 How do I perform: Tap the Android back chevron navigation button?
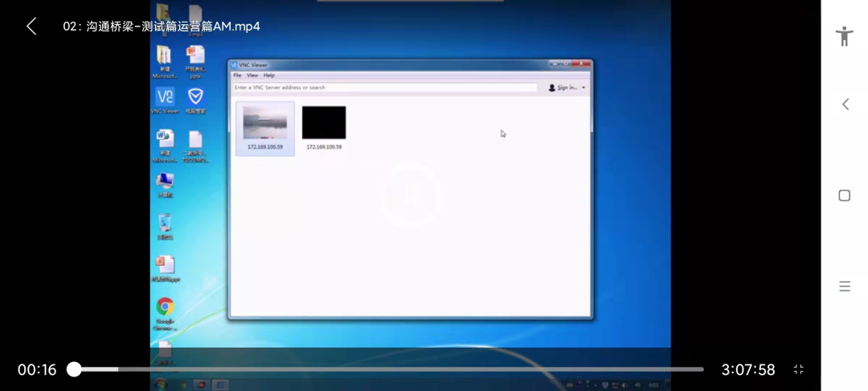tap(845, 104)
